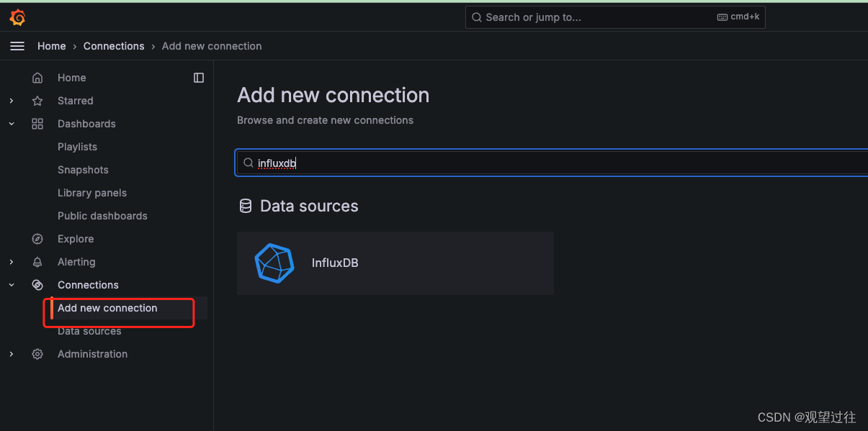Image resolution: width=868 pixels, height=431 pixels.
Task: Open Public dashboards in sidebar
Action: 102,216
